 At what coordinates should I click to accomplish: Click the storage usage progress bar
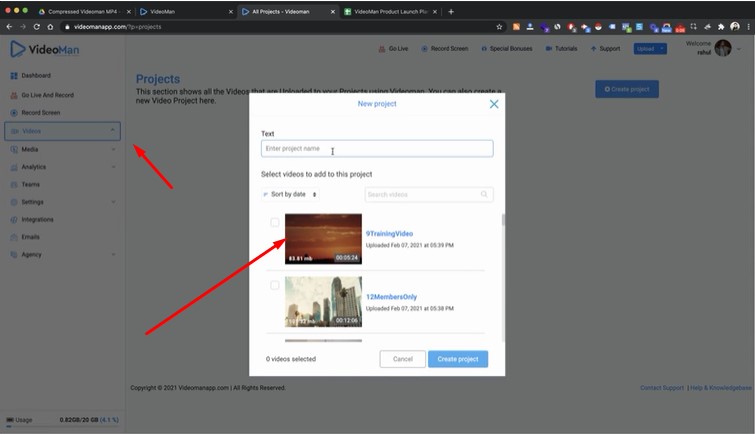pyautogui.click(x=63, y=426)
